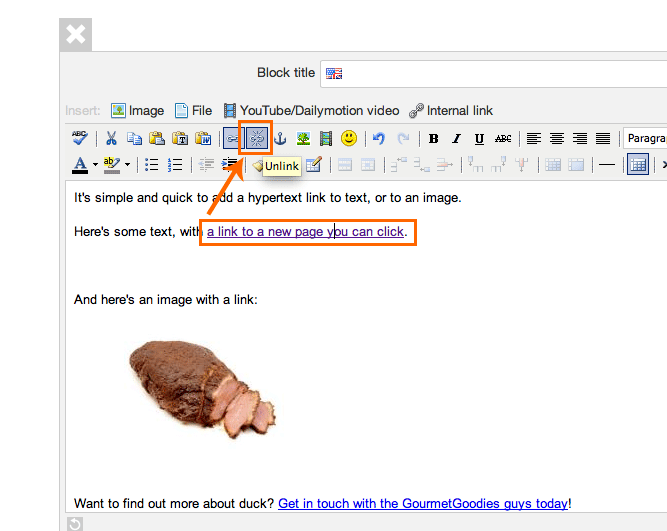Click Insert row before icon

(399, 165)
